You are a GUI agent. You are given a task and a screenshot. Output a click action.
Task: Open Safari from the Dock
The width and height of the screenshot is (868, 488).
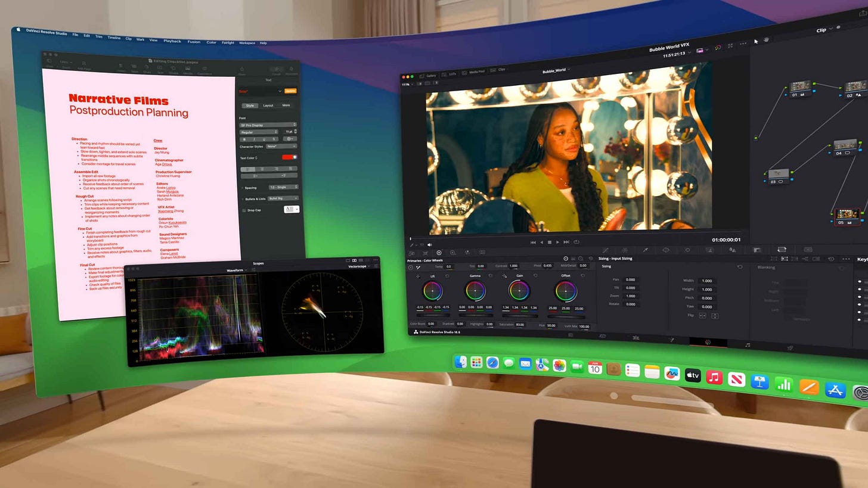pos(492,363)
